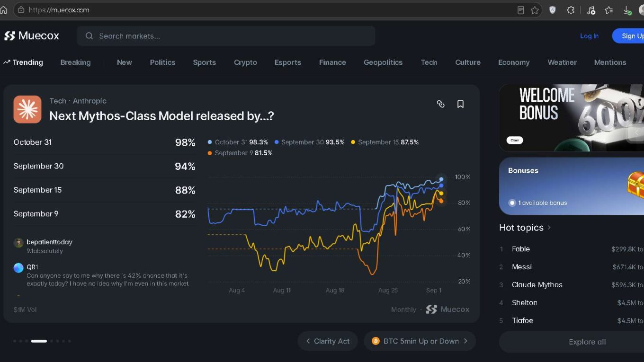Image resolution: width=644 pixels, height=362 pixels.
Task: Toggle September 15 87.5% legend series
Action: point(385,142)
